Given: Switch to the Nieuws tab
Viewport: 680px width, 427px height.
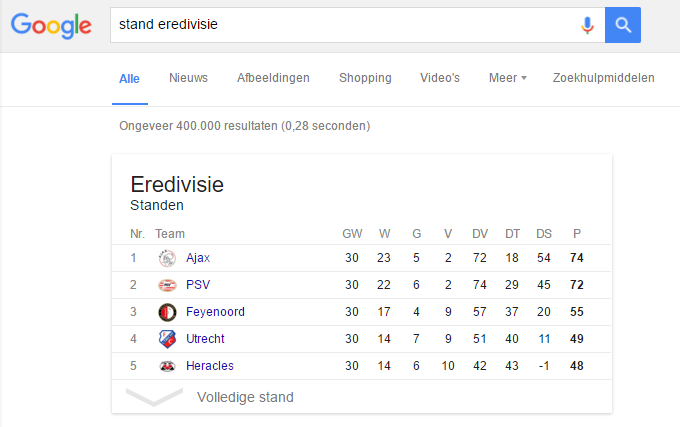Looking at the screenshot, I should tap(188, 78).
